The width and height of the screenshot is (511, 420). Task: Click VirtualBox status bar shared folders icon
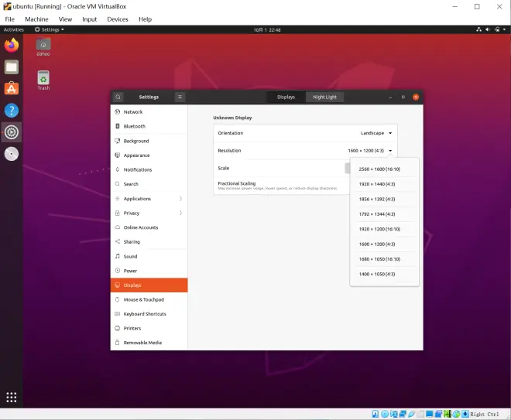(x=420, y=414)
